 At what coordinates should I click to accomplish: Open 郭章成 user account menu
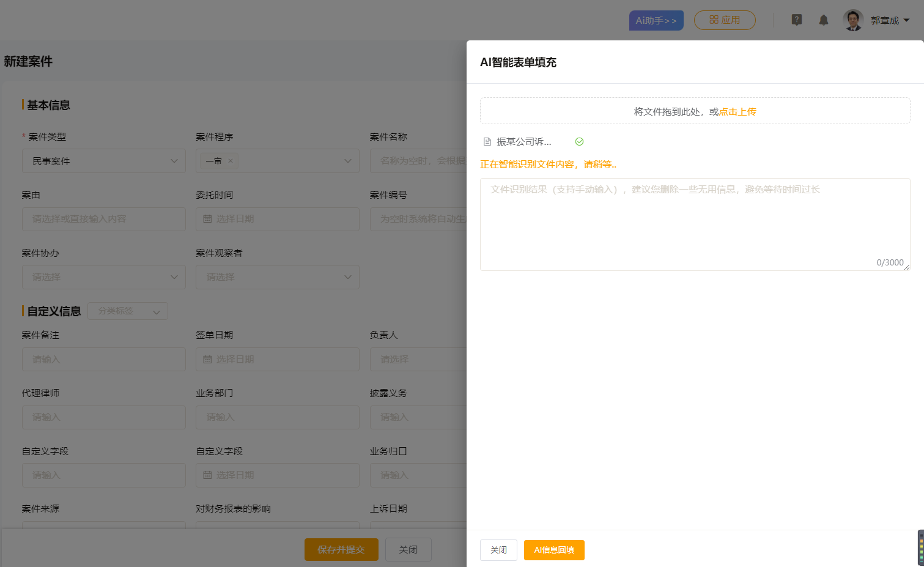point(890,20)
